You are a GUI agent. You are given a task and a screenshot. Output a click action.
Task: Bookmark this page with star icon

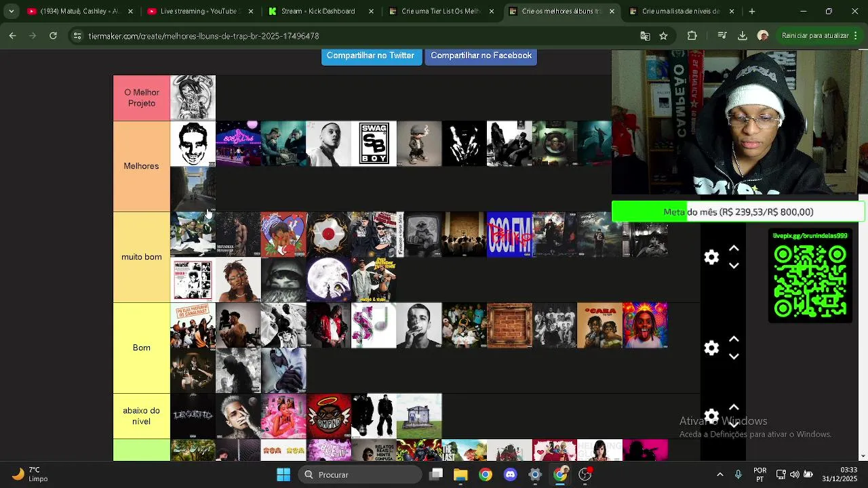pos(663,36)
